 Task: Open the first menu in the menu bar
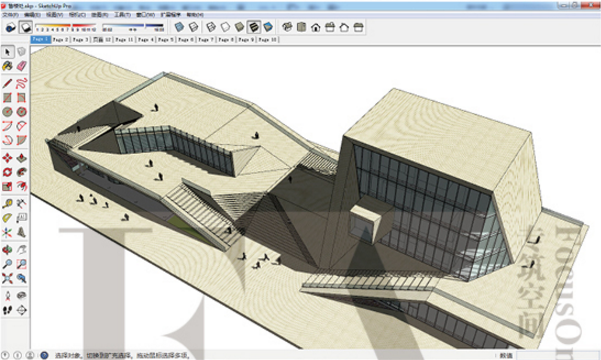10,15
